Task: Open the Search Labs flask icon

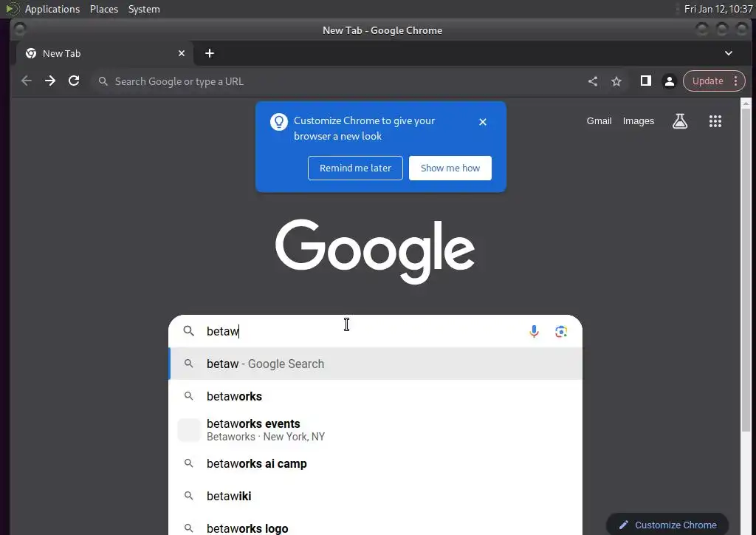Action: [x=680, y=121]
